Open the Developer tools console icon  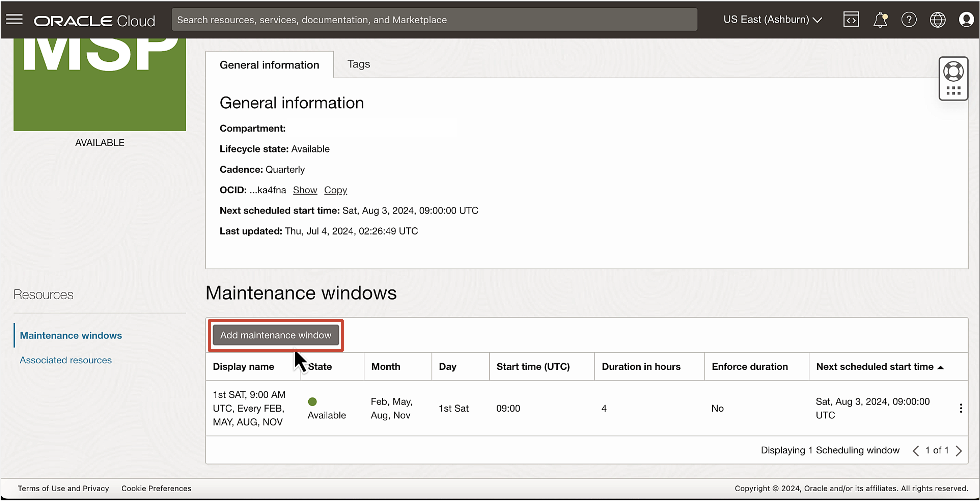(851, 19)
